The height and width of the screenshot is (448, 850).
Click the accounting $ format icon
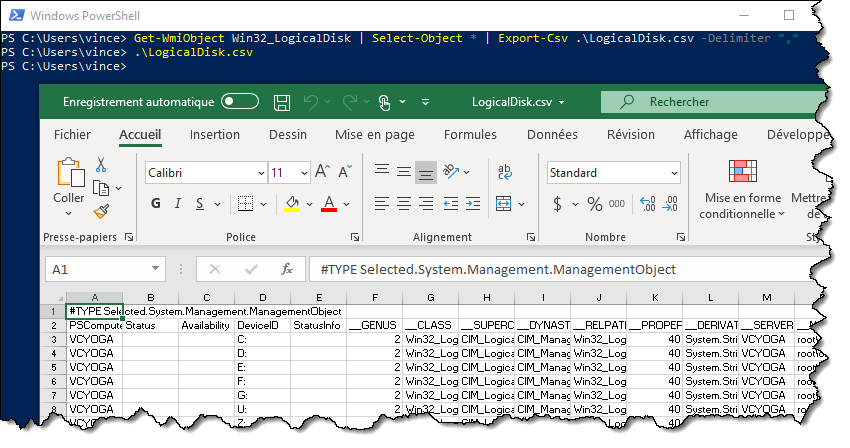(557, 204)
